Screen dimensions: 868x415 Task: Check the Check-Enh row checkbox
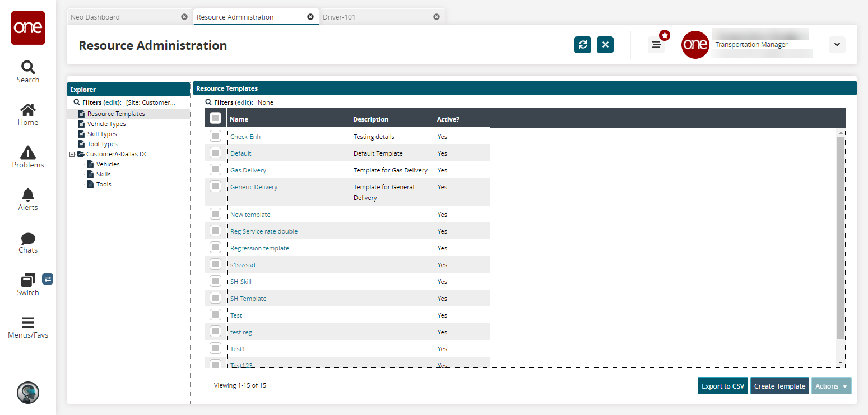(x=215, y=136)
